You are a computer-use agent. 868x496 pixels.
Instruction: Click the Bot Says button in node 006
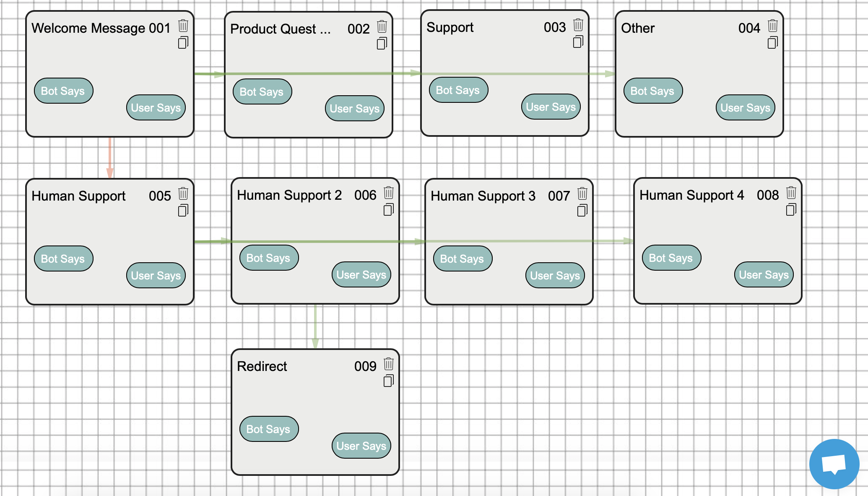268,258
